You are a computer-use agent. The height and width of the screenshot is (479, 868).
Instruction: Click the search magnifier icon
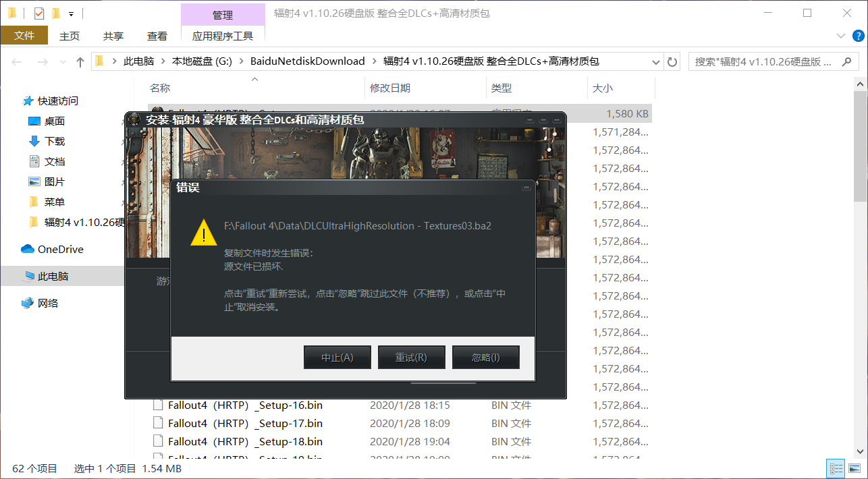[847, 61]
